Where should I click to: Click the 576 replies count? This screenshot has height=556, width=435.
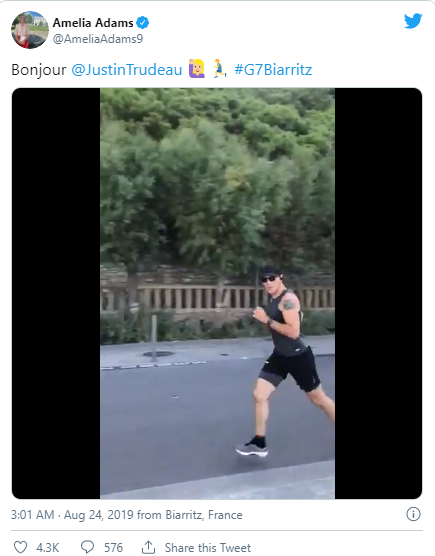coord(113,547)
